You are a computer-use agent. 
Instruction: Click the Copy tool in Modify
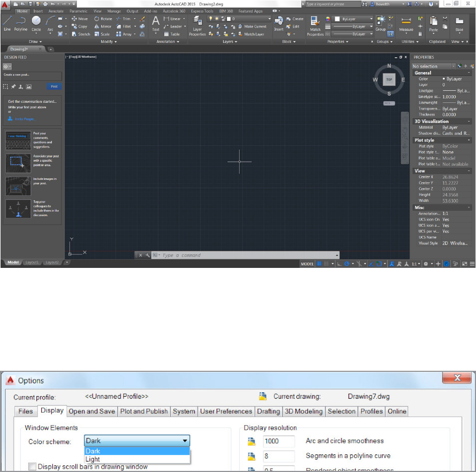(x=79, y=26)
